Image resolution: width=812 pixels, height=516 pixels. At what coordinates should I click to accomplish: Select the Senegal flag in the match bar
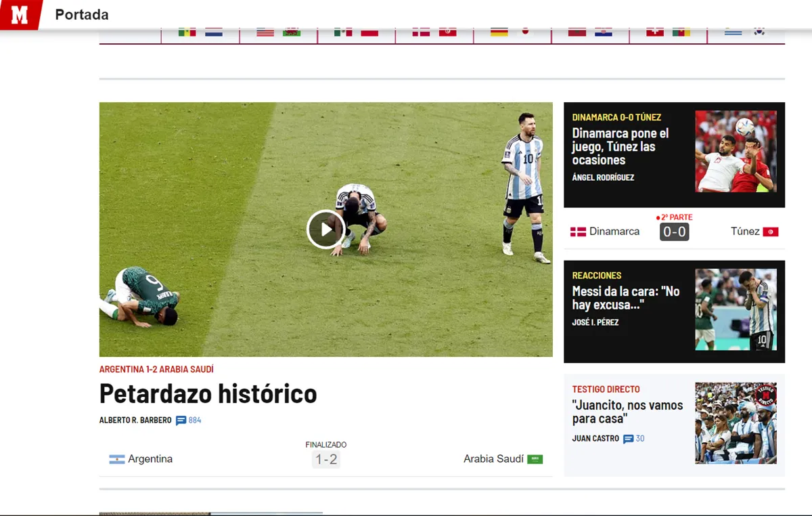[187, 30]
